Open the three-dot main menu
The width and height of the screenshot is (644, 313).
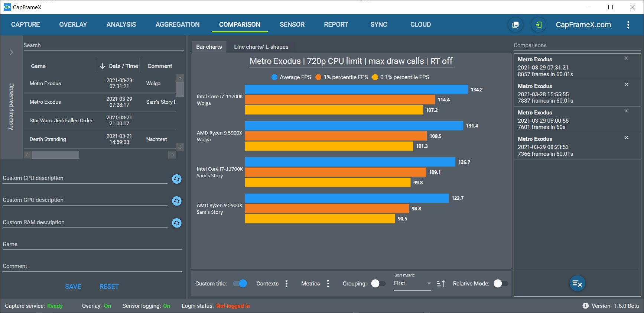point(628,25)
